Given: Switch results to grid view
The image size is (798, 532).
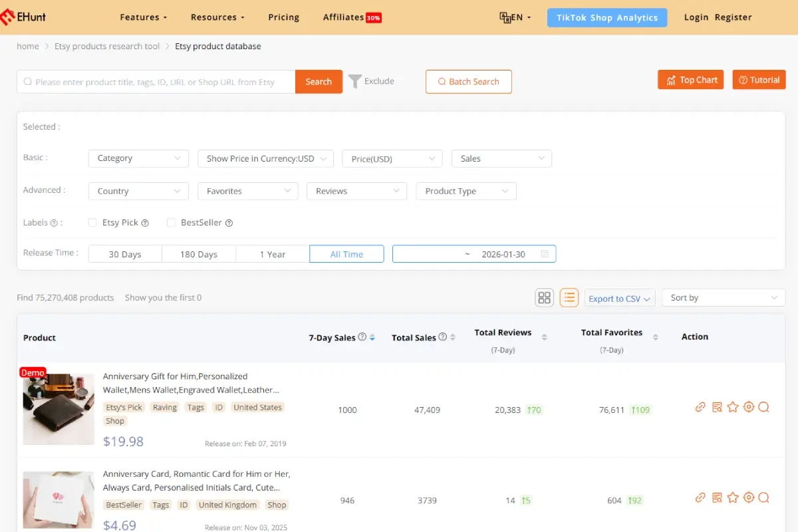Looking at the screenshot, I should tap(544, 297).
